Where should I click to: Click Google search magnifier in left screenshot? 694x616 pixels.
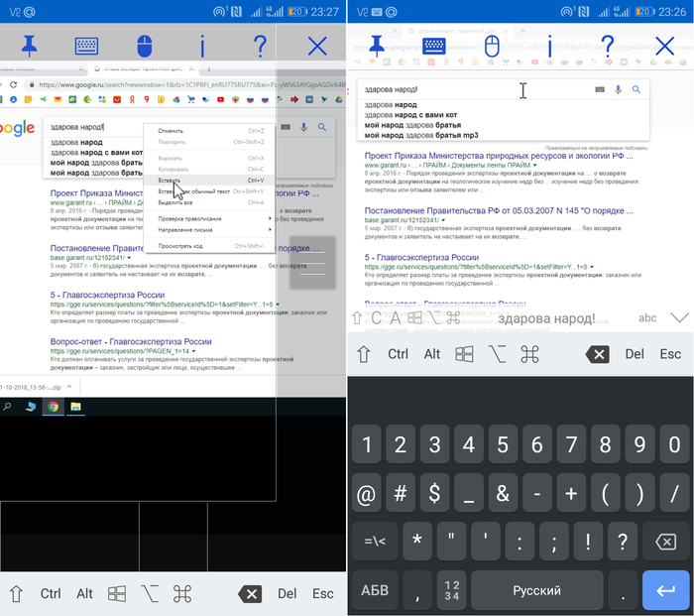pos(322,128)
